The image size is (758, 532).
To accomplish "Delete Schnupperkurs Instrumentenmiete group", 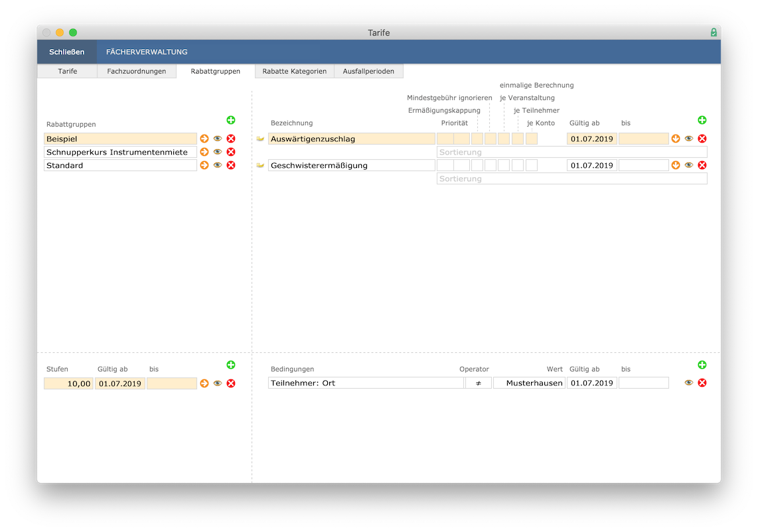I will [231, 152].
